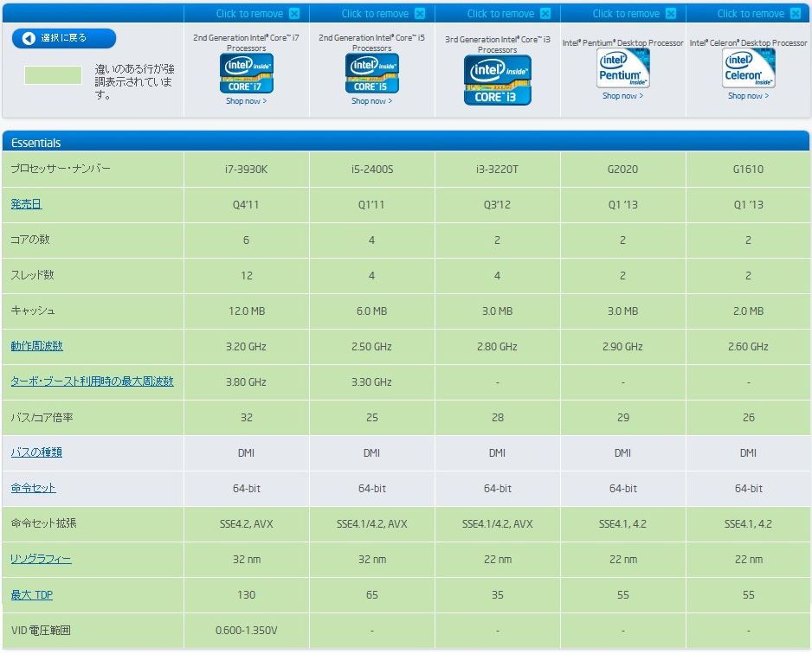
Task: Open the 発売日 link
Action: click(x=26, y=204)
